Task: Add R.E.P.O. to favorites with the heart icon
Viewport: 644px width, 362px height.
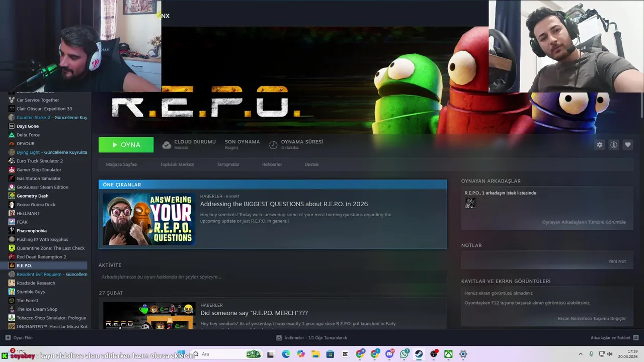Action: tap(627, 145)
